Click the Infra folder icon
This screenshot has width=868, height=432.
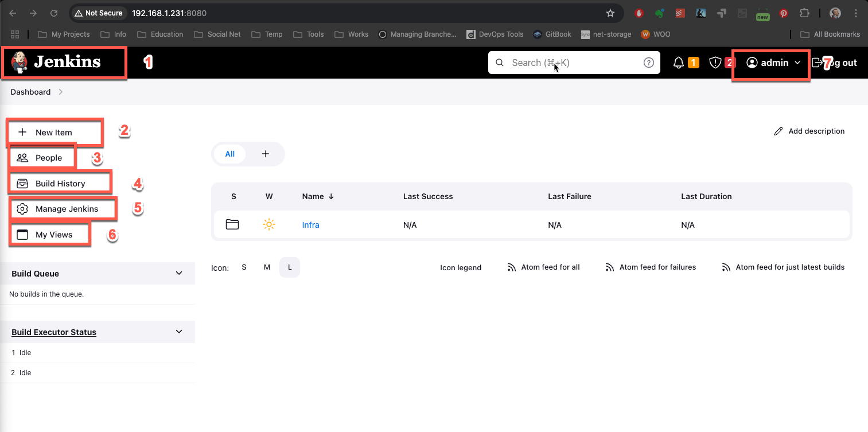(x=232, y=225)
